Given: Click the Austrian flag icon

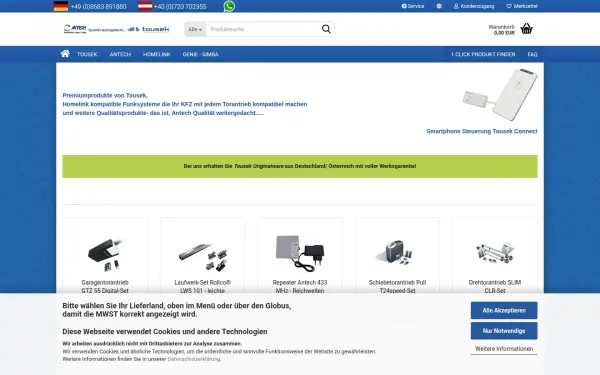Looking at the screenshot, I should pyautogui.click(x=145, y=6).
